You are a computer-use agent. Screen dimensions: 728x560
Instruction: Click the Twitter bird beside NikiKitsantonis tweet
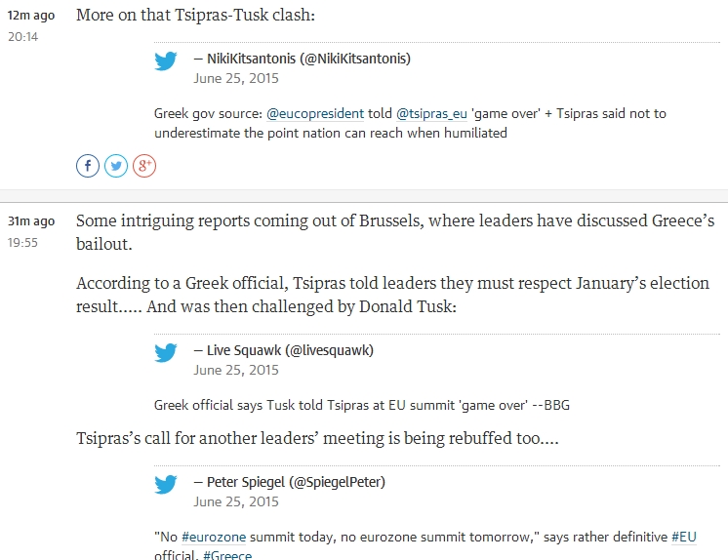[166, 60]
